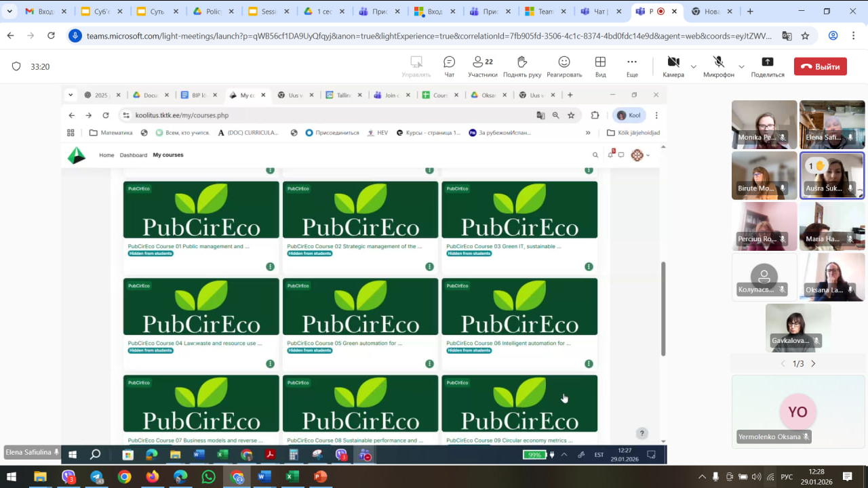Open a new browser tab

click(x=750, y=12)
